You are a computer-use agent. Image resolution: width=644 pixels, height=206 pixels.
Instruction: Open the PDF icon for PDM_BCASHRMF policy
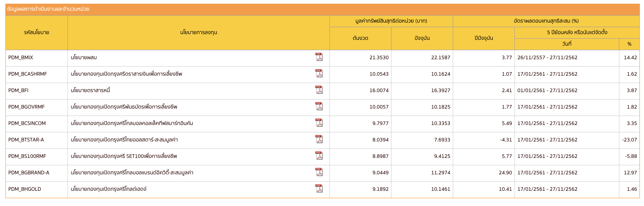coord(319,74)
